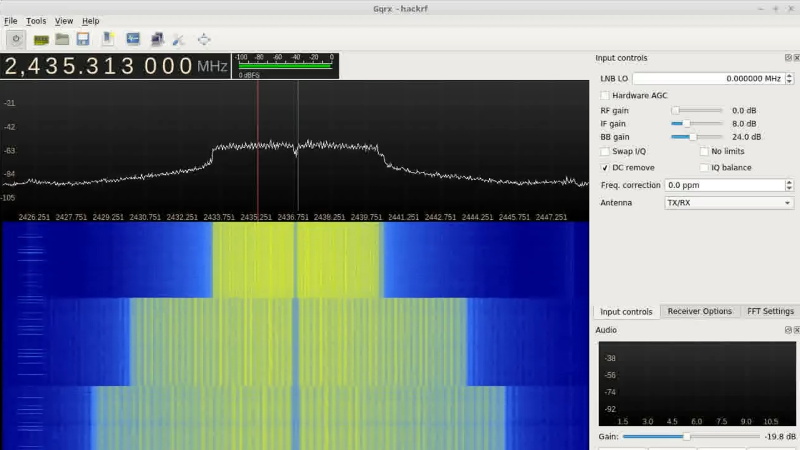Open remote control settings tools icon
Image resolution: width=800 pixels, height=450 pixels.
click(x=179, y=40)
